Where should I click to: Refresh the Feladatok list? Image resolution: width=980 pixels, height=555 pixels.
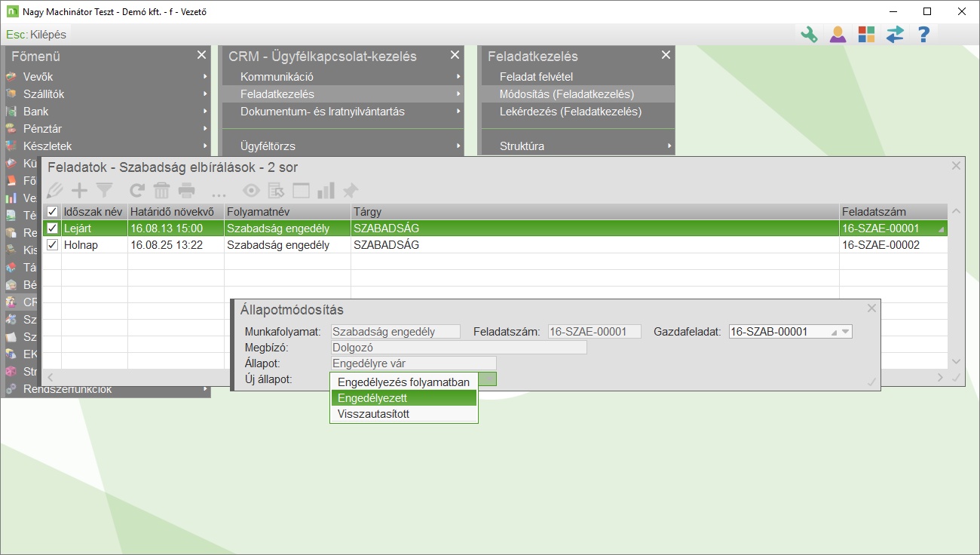tap(137, 191)
